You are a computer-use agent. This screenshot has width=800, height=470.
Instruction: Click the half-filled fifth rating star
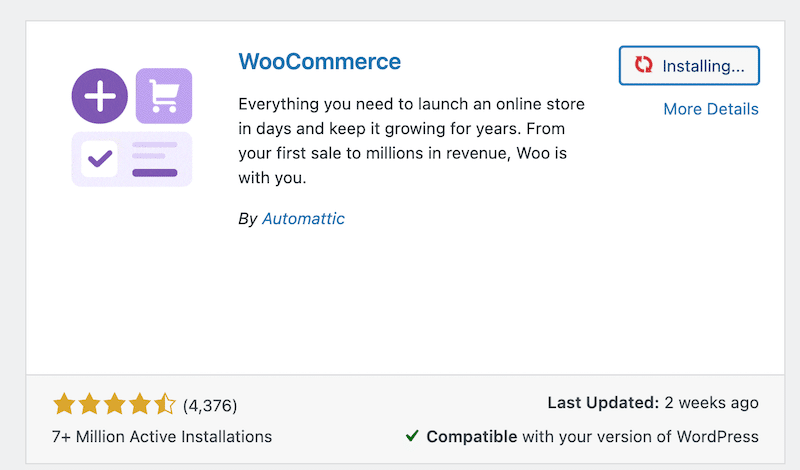pyautogui.click(x=164, y=405)
